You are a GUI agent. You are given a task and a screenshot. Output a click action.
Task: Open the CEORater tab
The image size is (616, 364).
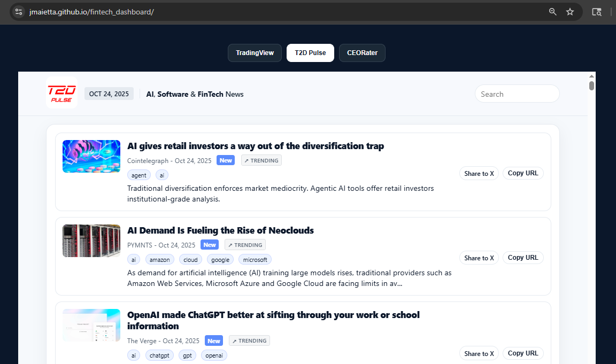[362, 52]
